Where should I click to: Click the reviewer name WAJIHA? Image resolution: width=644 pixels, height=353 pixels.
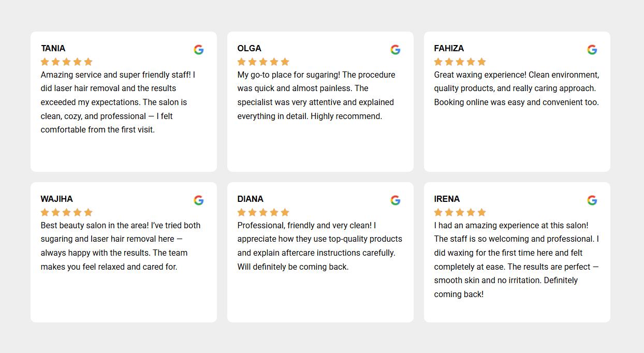click(56, 199)
